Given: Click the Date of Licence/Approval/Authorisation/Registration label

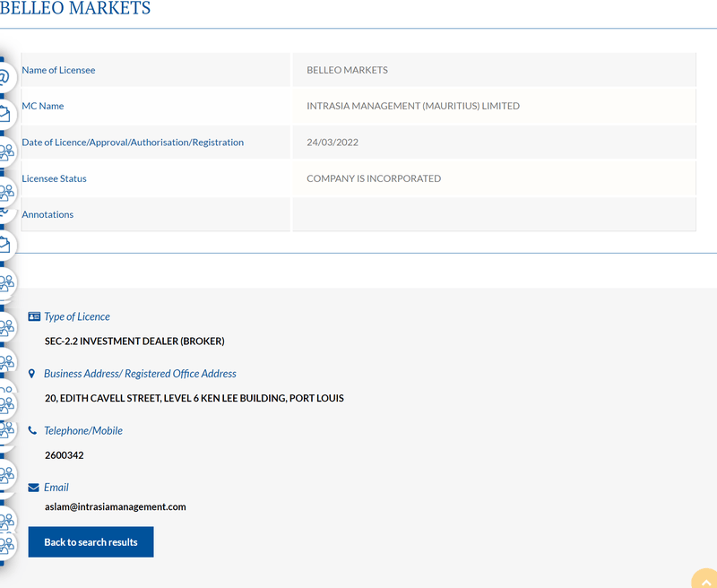Looking at the screenshot, I should [x=133, y=143].
